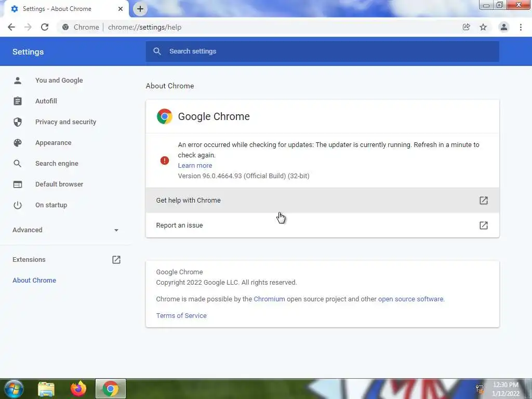Screen dimensions: 532x399
Task: Open Search engine settings section
Action: [57, 164]
